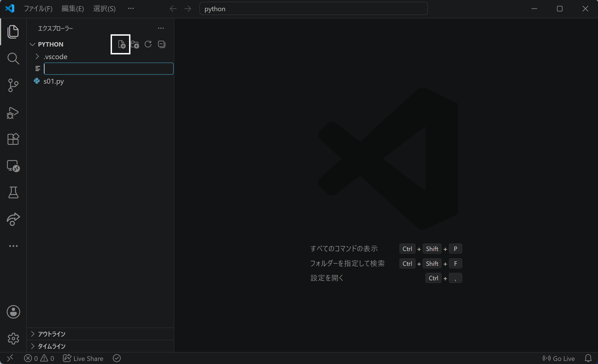This screenshot has width=598, height=364.
Task: Open the Search view in activity bar
Action: [13, 59]
